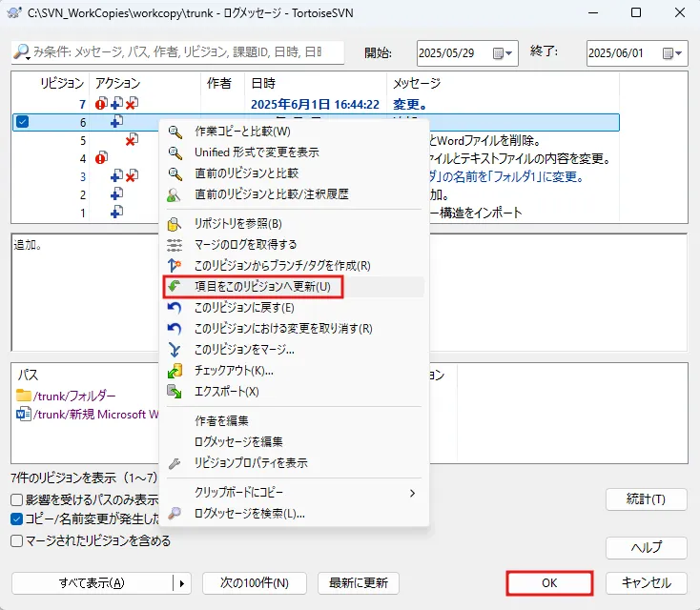The height and width of the screenshot is (610, 700).
Task: Click the すべて表示(A) button
Action: [x=93, y=583]
